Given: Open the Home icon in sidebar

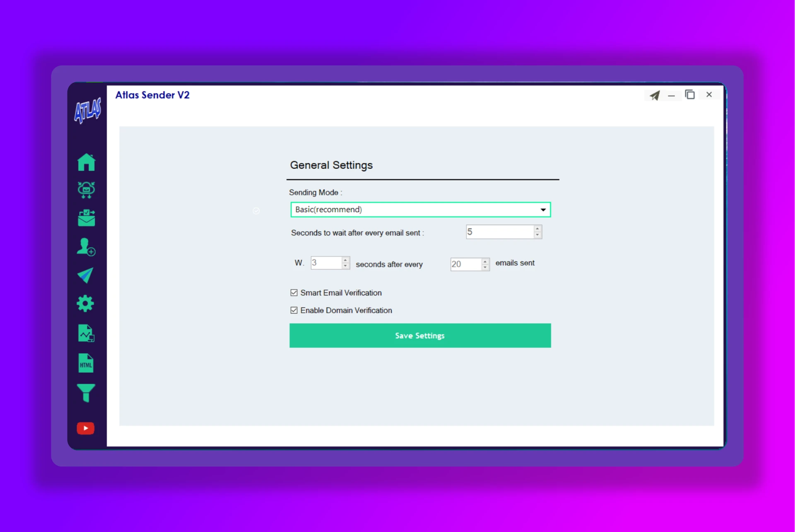Looking at the screenshot, I should [x=86, y=162].
